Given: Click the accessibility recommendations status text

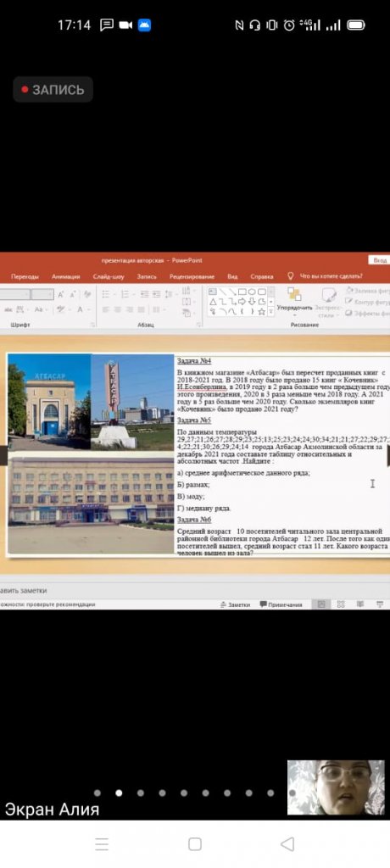Looking at the screenshot, I should tap(47, 605).
